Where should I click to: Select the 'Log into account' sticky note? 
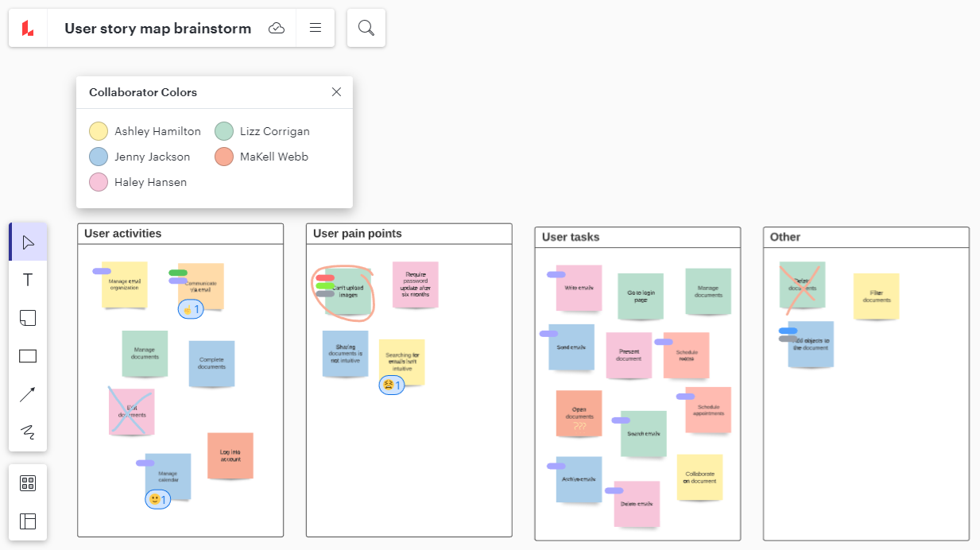(x=230, y=455)
